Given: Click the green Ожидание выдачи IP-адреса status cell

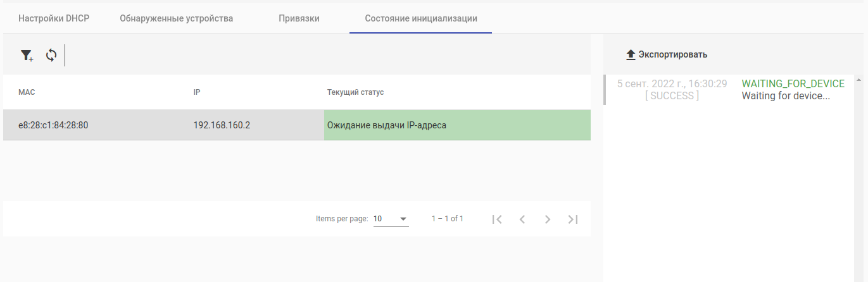Looking at the screenshot, I should pos(456,125).
